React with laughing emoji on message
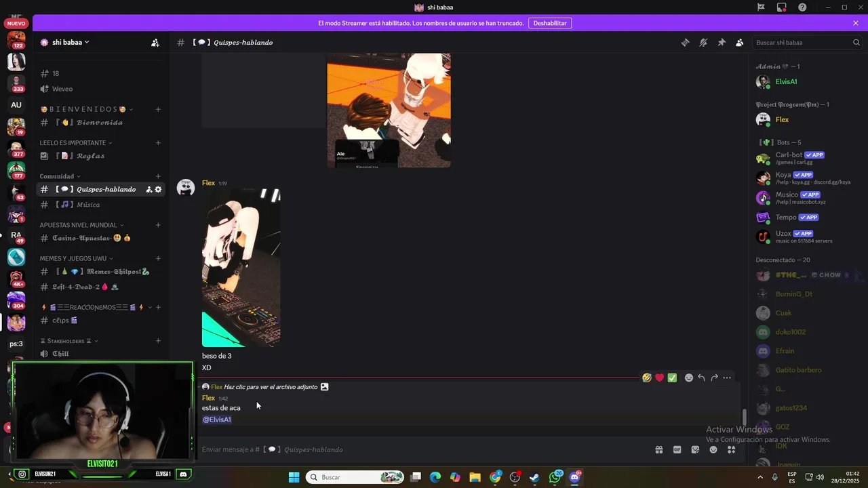This screenshot has width=868, height=488. (x=647, y=378)
